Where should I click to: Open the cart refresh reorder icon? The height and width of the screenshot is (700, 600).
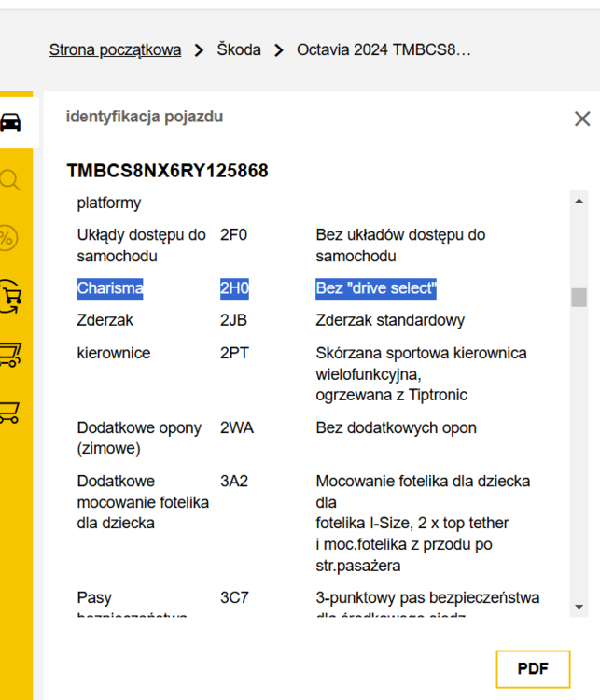tap(10, 295)
